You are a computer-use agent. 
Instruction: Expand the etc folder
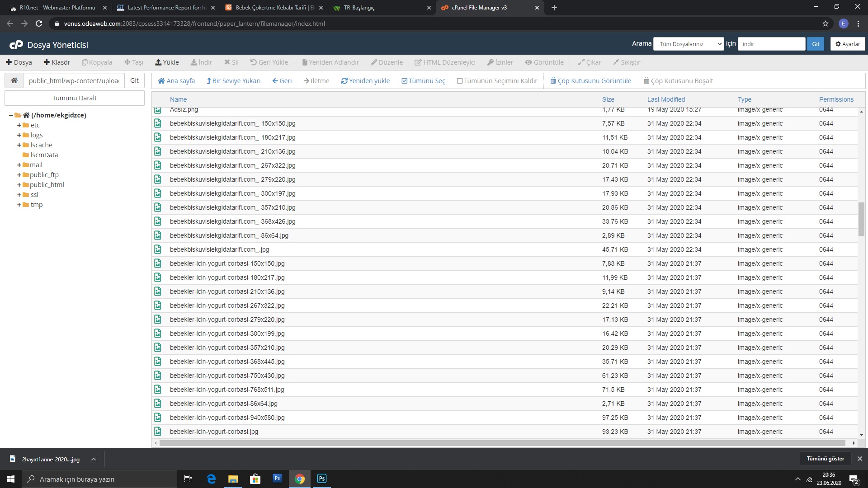19,125
